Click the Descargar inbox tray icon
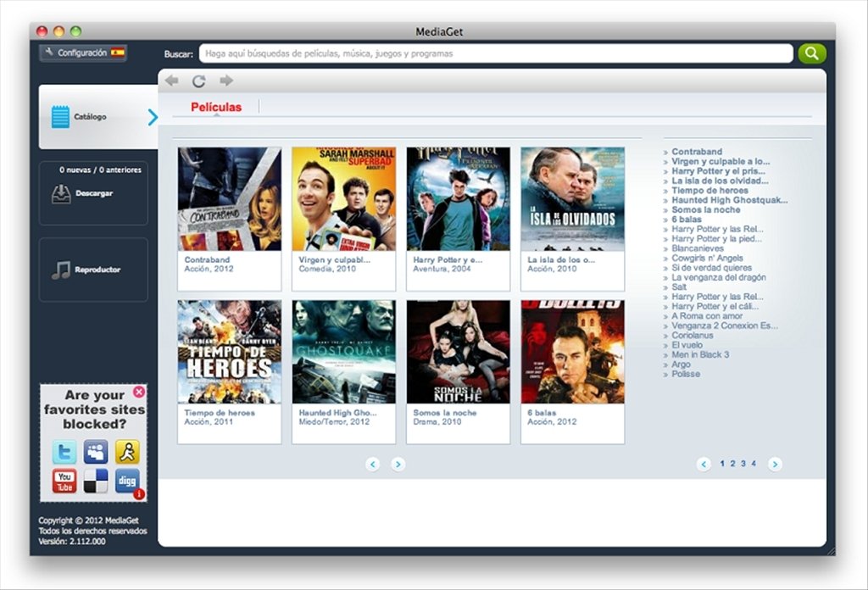This screenshot has width=868, height=590. pyautogui.click(x=61, y=194)
